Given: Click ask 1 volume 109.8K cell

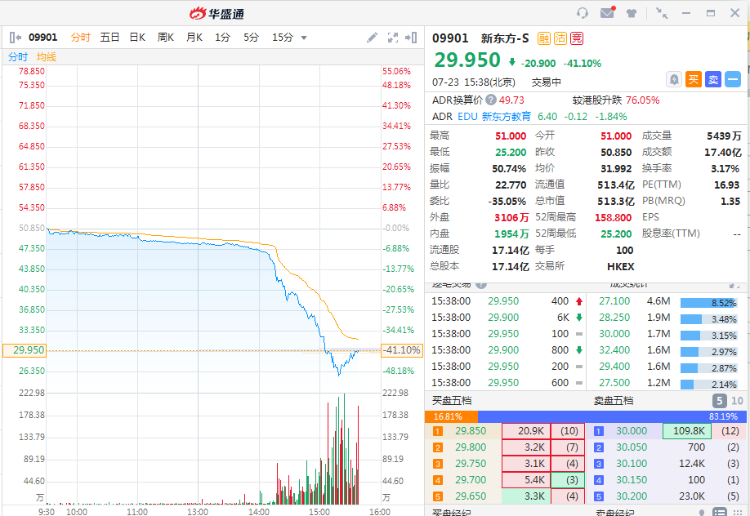Looking at the screenshot, I should point(686,431).
